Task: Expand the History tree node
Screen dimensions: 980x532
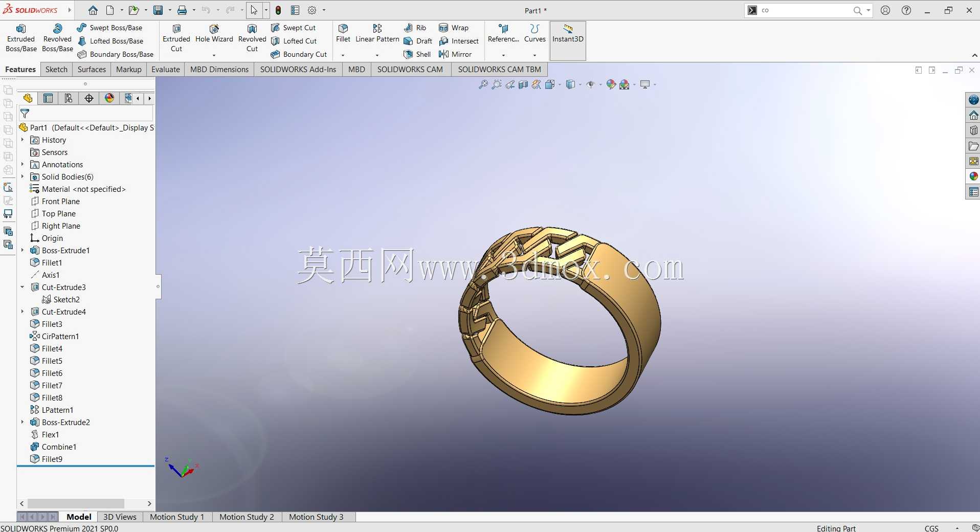Action: pyautogui.click(x=23, y=140)
